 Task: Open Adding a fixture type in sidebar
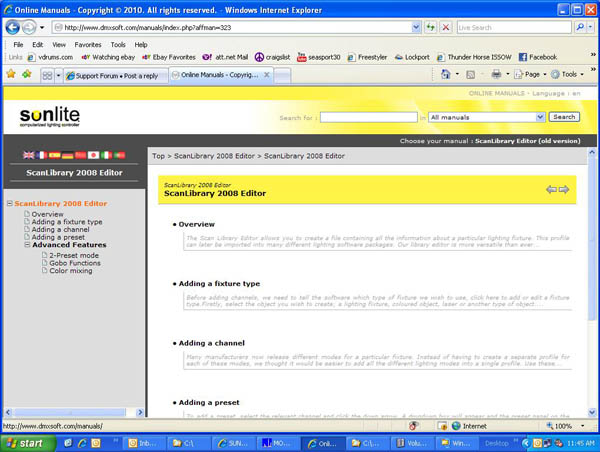[67, 222]
